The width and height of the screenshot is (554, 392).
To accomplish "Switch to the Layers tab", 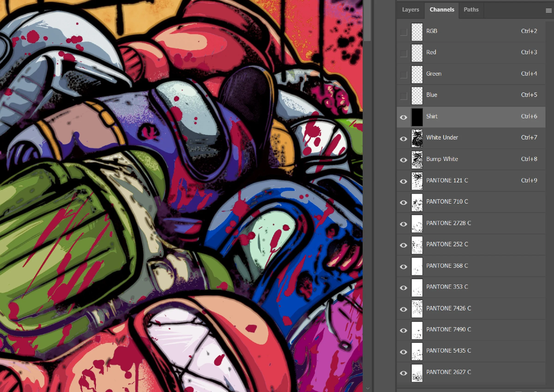I will pyautogui.click(x=410, y=10).
